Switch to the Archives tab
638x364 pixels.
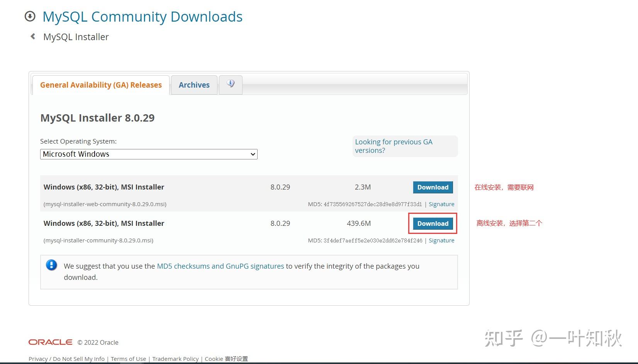pyautogui.click(x=194, y=85)
